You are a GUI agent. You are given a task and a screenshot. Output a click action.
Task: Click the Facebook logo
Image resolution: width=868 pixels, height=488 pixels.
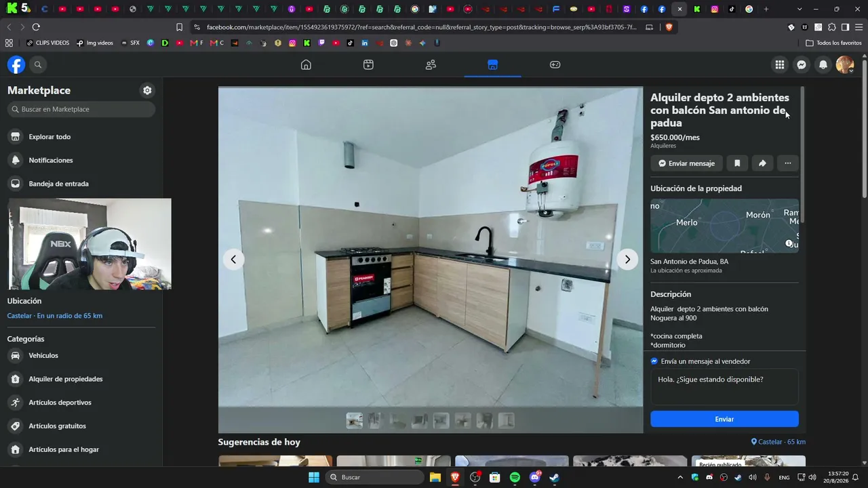(16, 64)
